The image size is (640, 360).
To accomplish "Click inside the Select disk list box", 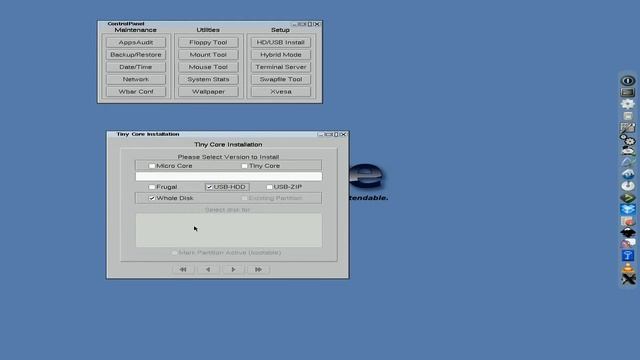I will [x=229, y=230].
